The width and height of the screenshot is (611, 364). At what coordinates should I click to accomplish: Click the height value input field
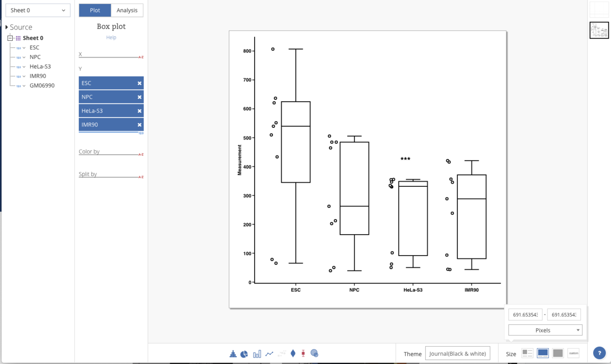point(564,315)
